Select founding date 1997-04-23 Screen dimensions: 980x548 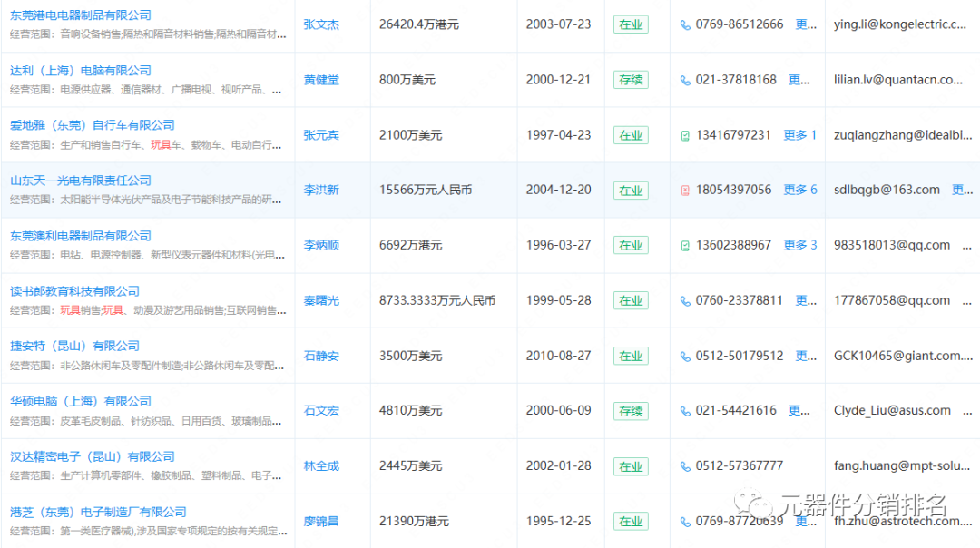click(558, 135)
